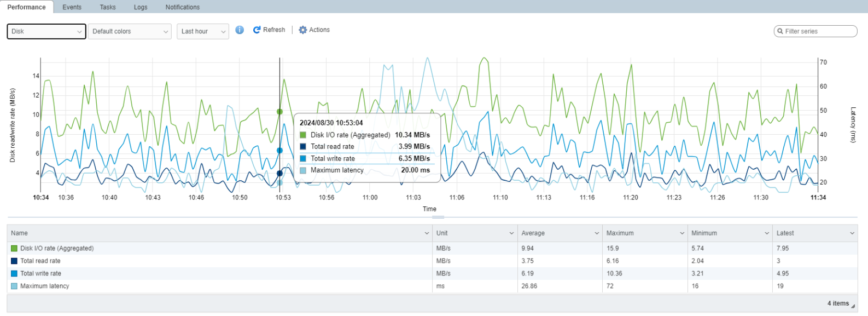
Task: Click the search icon in Filter series
Action: coord(780,31)
